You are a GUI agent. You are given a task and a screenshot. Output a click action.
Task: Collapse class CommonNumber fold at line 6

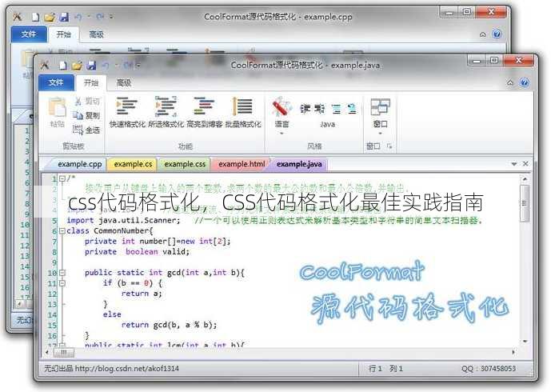coord(62,230)
